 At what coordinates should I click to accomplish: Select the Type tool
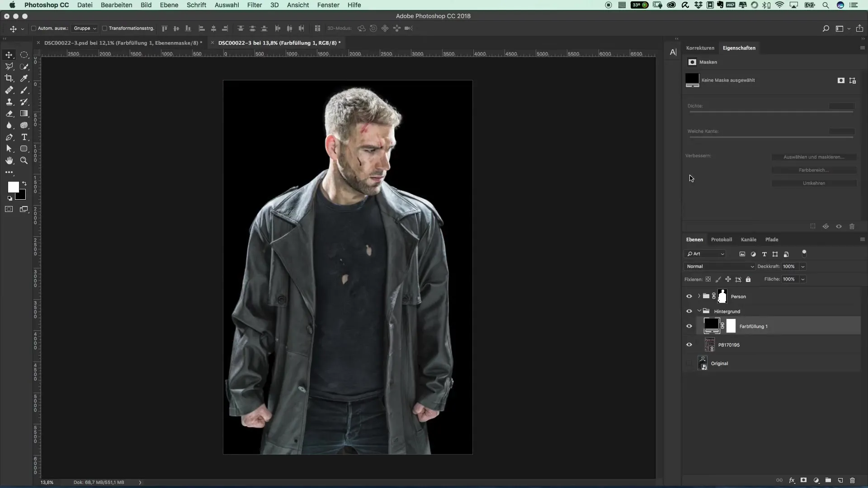(x=24, y=137)
